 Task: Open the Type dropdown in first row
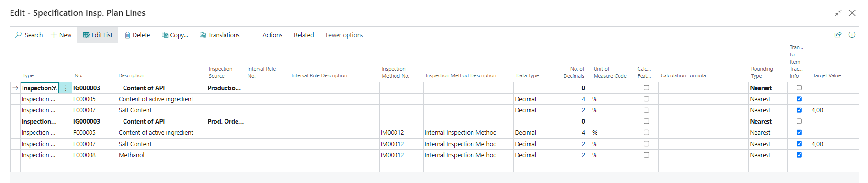[54, 88]
